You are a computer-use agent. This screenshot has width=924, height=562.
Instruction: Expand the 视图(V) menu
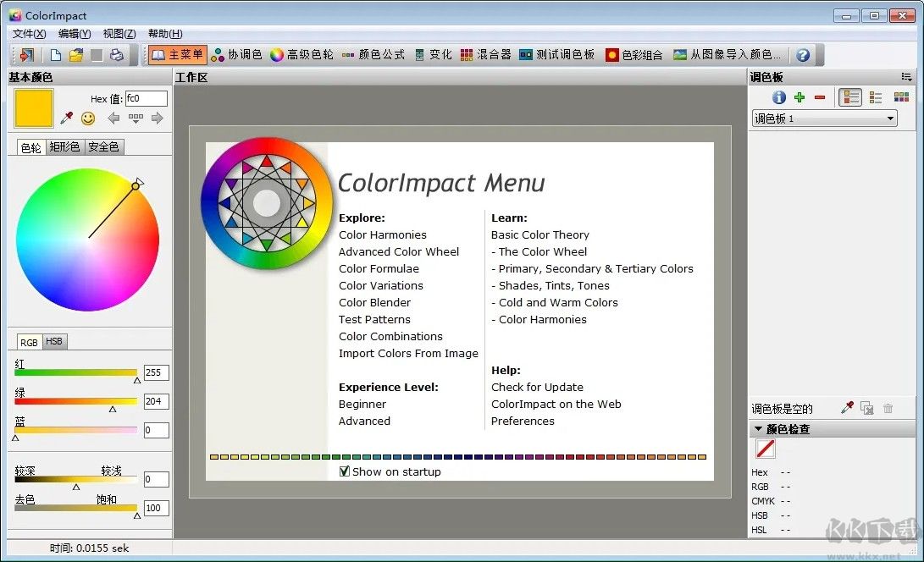(119, 34)
